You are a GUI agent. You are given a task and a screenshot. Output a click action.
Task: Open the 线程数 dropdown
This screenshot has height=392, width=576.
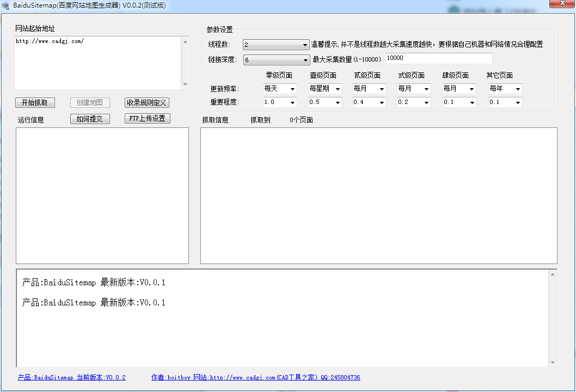click(276, 45)
